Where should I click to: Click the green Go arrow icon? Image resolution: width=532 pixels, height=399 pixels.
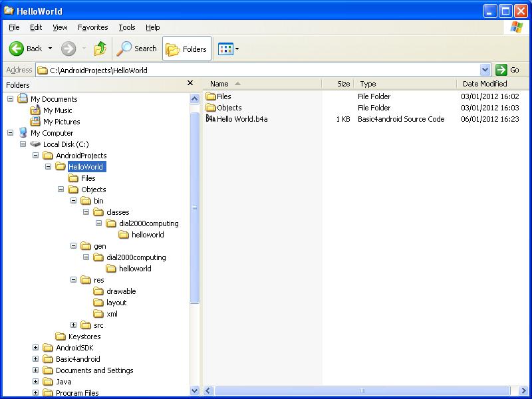coord(501,70)
